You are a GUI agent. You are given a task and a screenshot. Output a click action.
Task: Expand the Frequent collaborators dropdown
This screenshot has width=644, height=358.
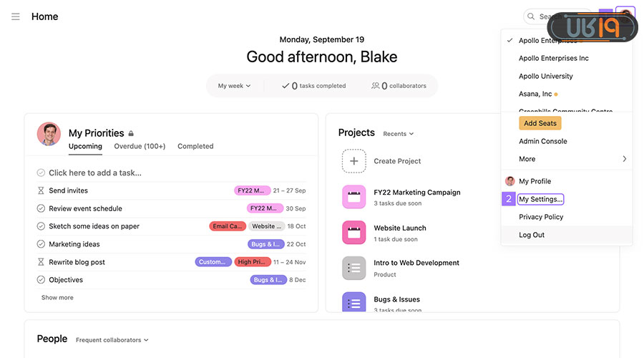pyautogui.click(x=112, y=340)
